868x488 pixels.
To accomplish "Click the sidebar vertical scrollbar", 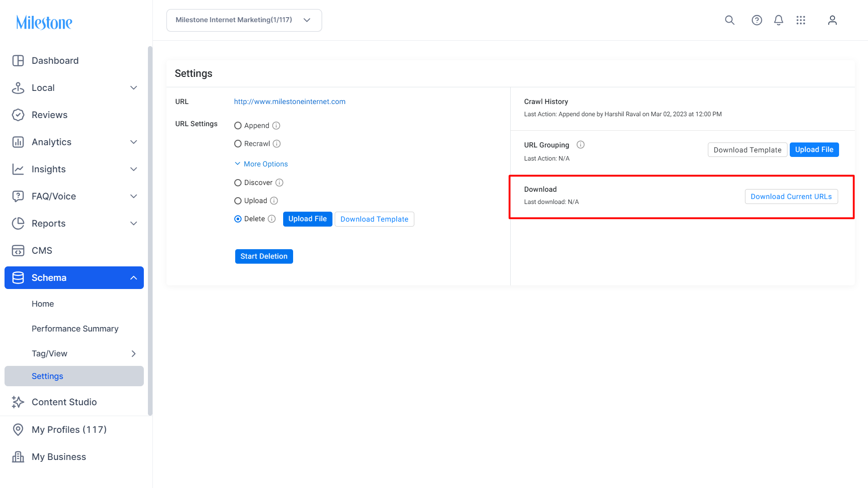I will point(150,231).
